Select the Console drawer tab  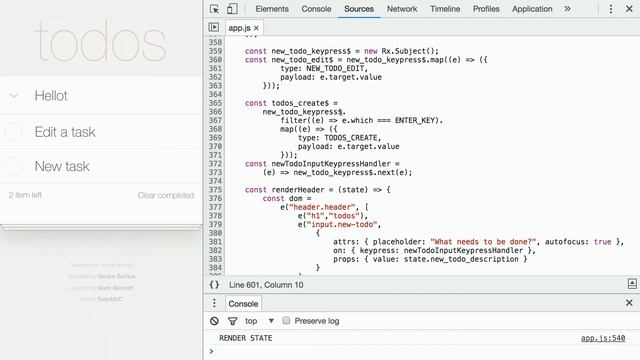tap(243, 304)
